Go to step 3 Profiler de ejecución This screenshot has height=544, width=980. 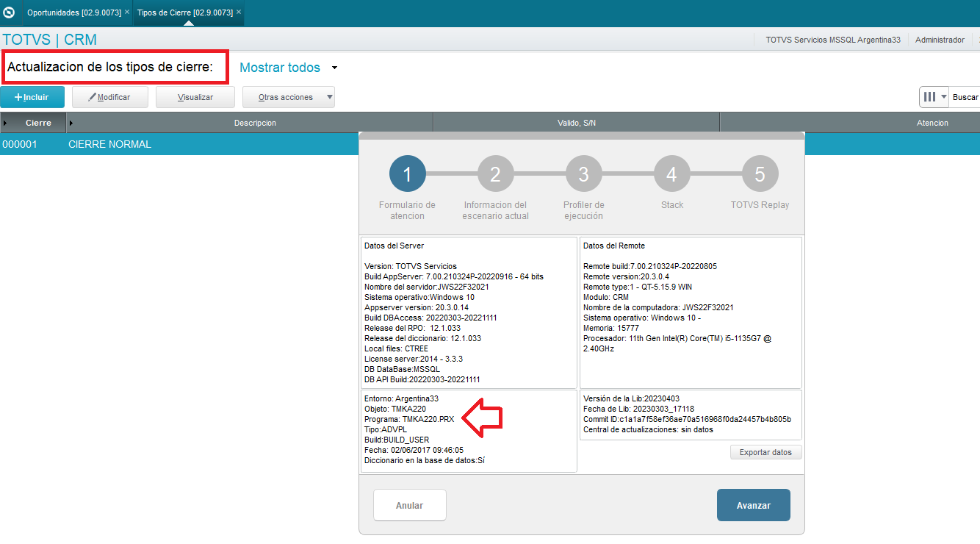pyautogui.click(x=583, y=174)
